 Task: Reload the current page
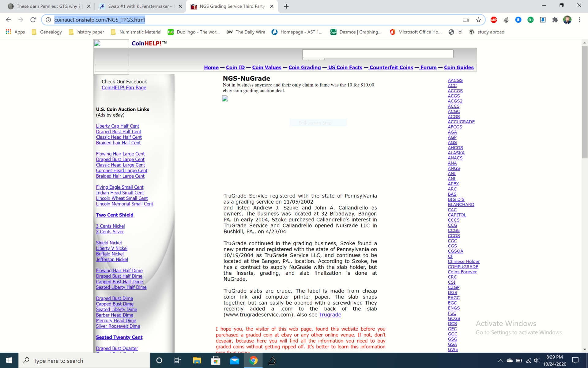click(x=33, y=20)
